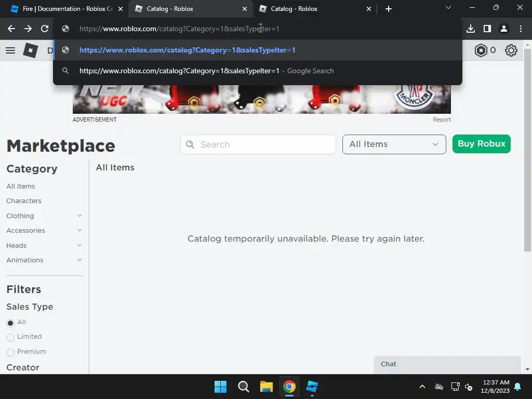Open the Robux balance icon

point(481,50)
